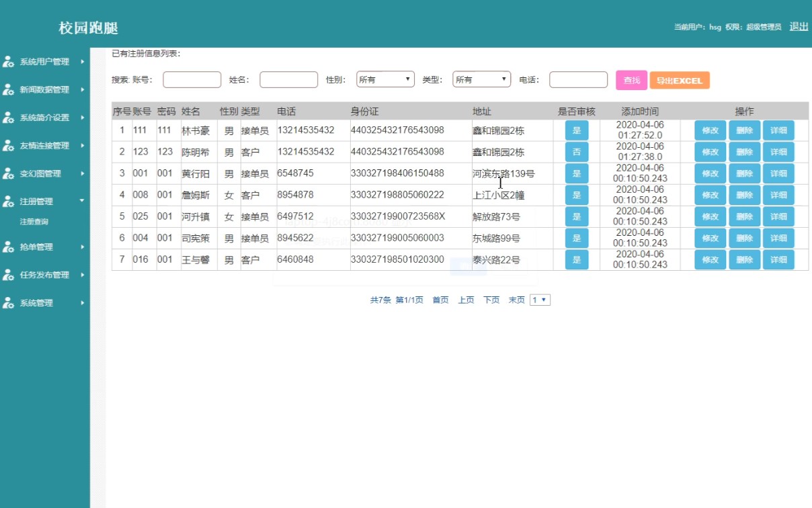Image resolution: width=812 pixels, height=508 pixels.
Task: Go to 上页 previous page link
Action: point(466,300)
